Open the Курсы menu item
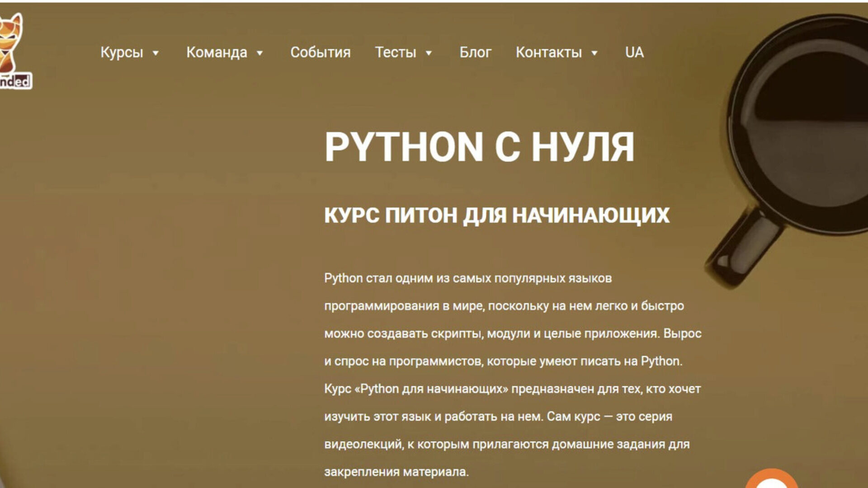 (x=122, y=52)
